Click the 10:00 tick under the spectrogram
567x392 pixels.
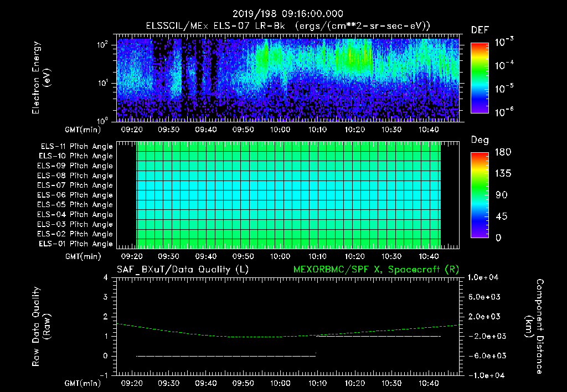(280, 130)
